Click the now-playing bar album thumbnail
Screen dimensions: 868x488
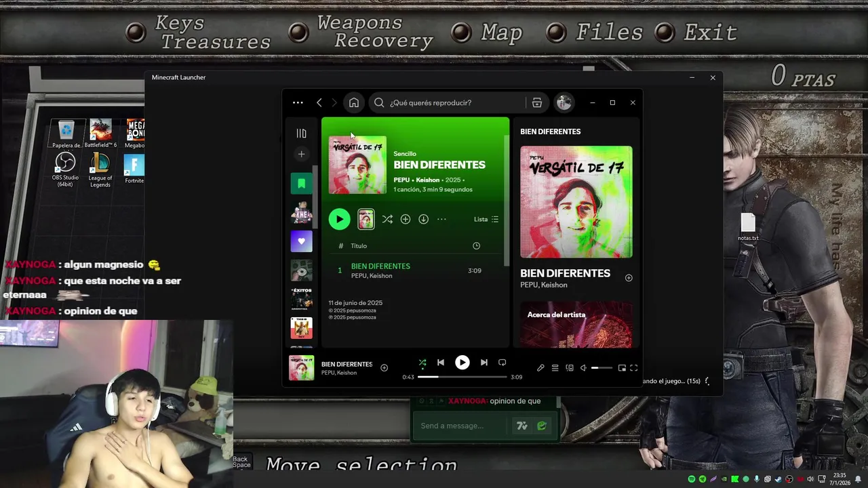point(302,368)
